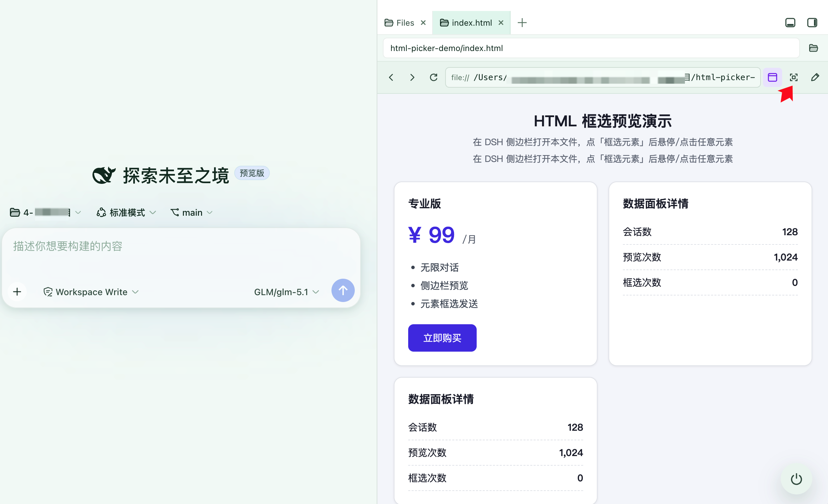
Task: Click 1,024 value in right card
Action: [x=786, y=257]
